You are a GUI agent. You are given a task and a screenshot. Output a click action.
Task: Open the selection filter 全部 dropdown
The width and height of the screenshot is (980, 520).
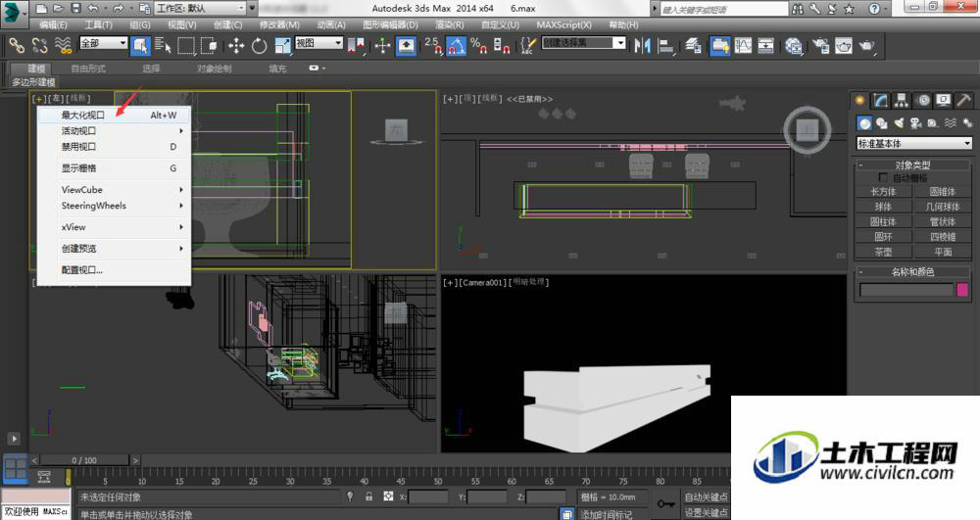coord(103,43)
